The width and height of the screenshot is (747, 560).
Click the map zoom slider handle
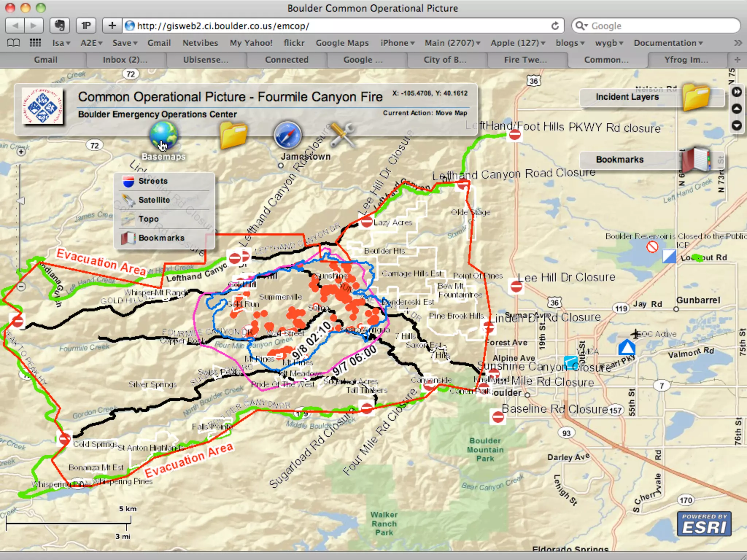click(x=21, y=201)
